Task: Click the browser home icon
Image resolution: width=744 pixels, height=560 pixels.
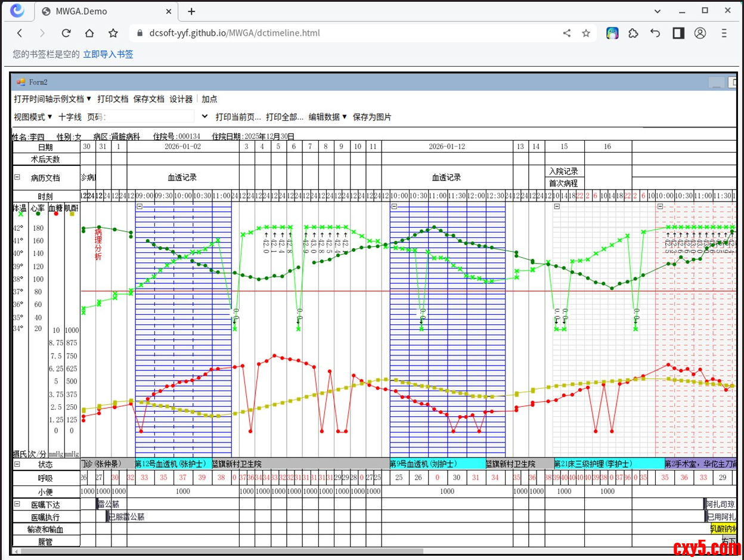Action: 89,33
